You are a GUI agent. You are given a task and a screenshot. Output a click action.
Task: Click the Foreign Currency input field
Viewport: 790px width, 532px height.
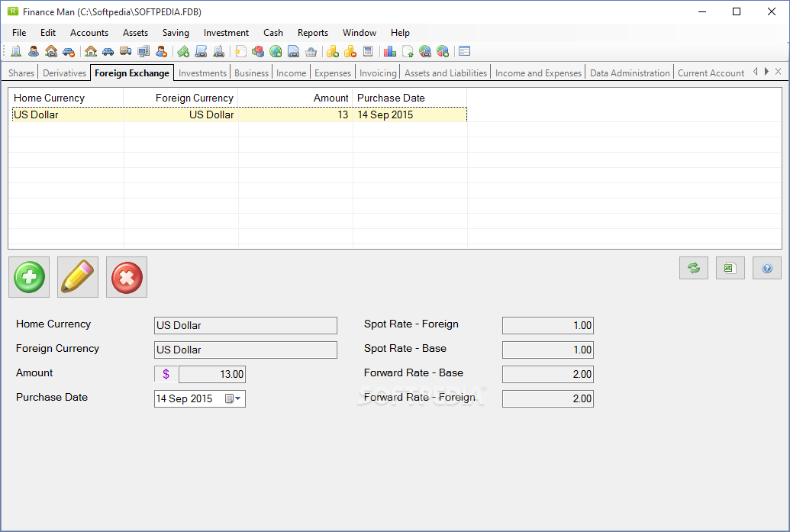(x=245, y=350)
